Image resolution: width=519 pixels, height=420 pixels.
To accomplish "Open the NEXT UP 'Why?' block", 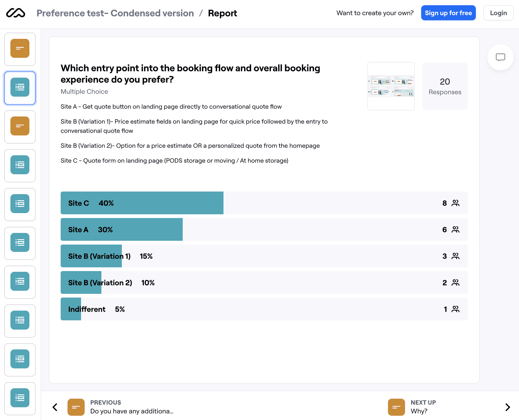I will [412, 407].
